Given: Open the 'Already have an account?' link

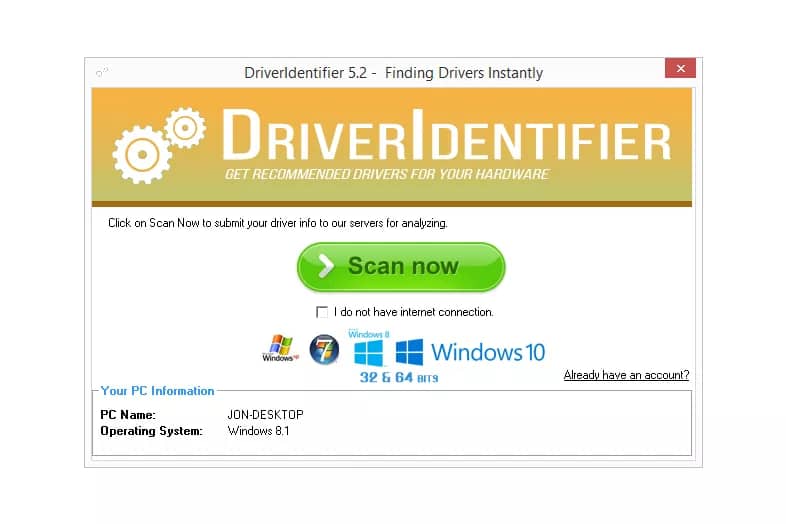Looking at the screenshot, I should point(626,375).
